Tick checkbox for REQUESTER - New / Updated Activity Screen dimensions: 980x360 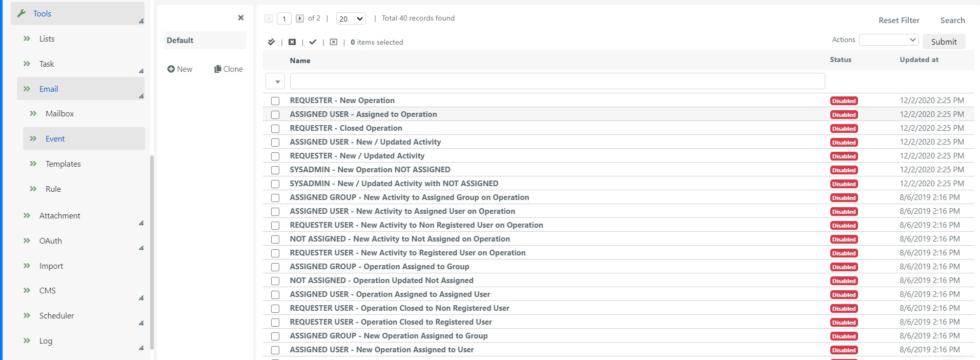click(x=275, y=156)
